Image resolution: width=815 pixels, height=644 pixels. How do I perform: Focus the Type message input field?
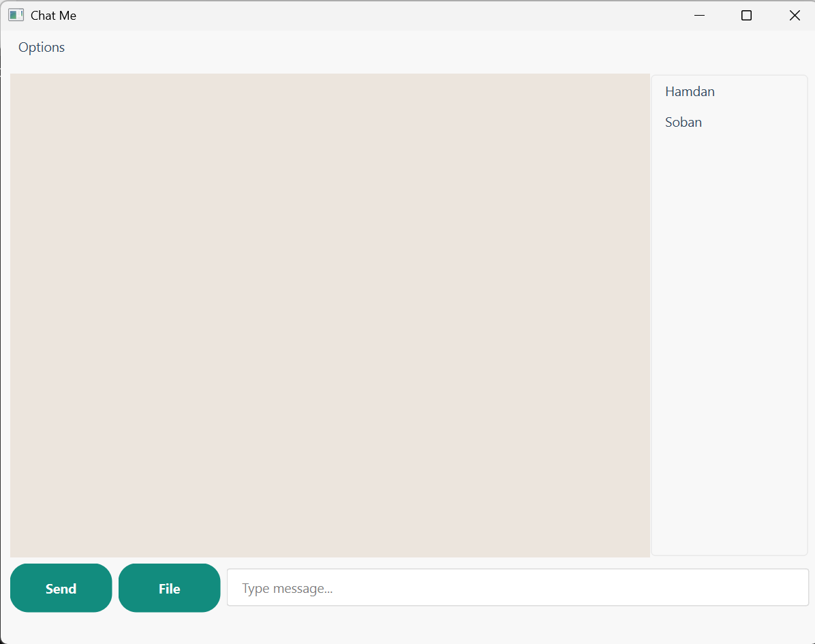tap(518, 587)
